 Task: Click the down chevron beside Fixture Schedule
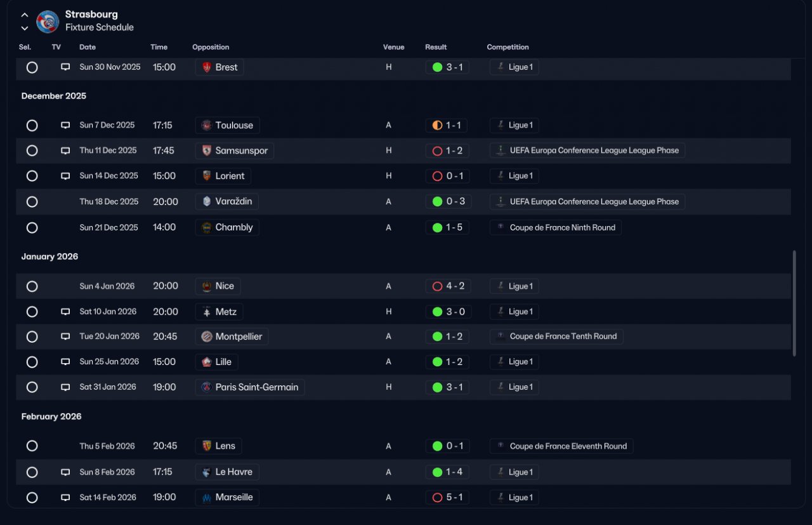tap(25, 28)
